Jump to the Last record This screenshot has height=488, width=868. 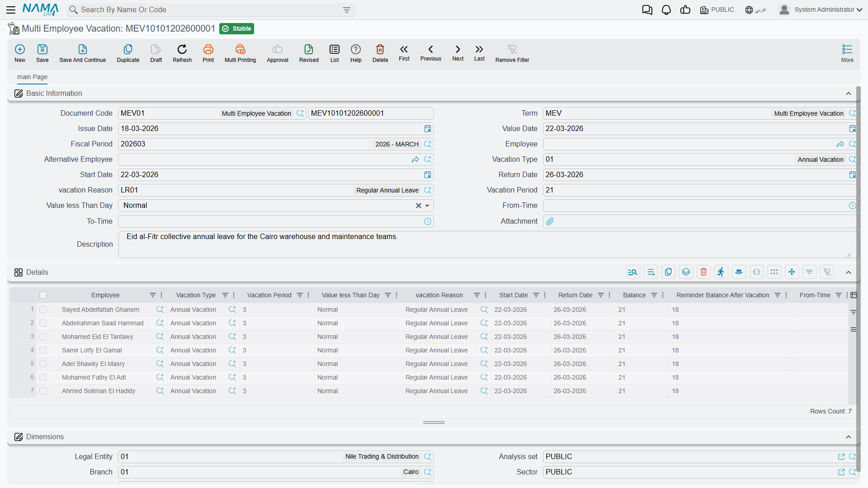pyautogui.click(x=479, y=53)
